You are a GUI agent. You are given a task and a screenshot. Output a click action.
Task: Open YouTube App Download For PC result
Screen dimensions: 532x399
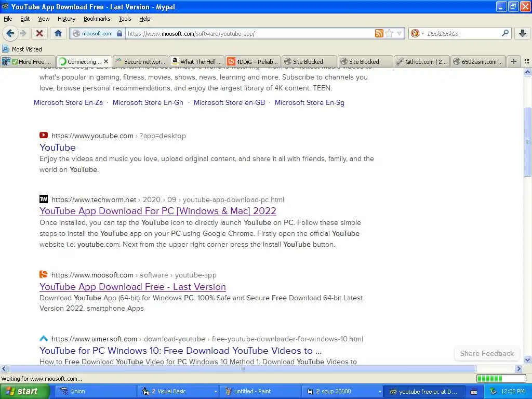[x=158, y=211]
